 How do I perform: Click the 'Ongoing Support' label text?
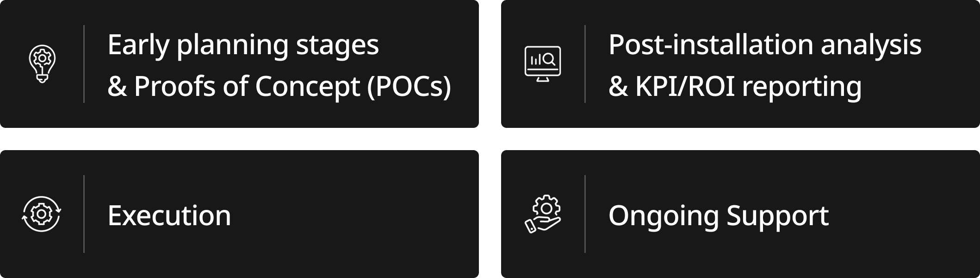[719, 216]
